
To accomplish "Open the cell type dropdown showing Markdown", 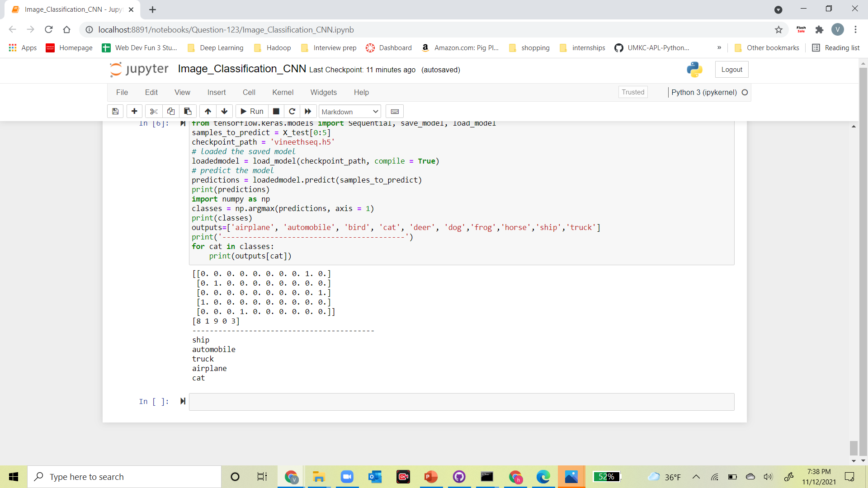I will tap(349, 111).
